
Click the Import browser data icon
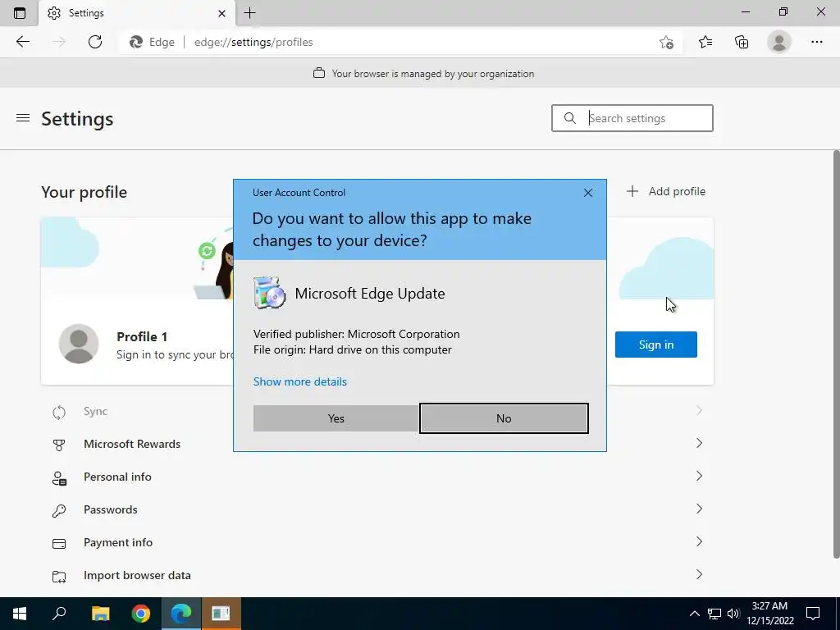coord(59,577)
